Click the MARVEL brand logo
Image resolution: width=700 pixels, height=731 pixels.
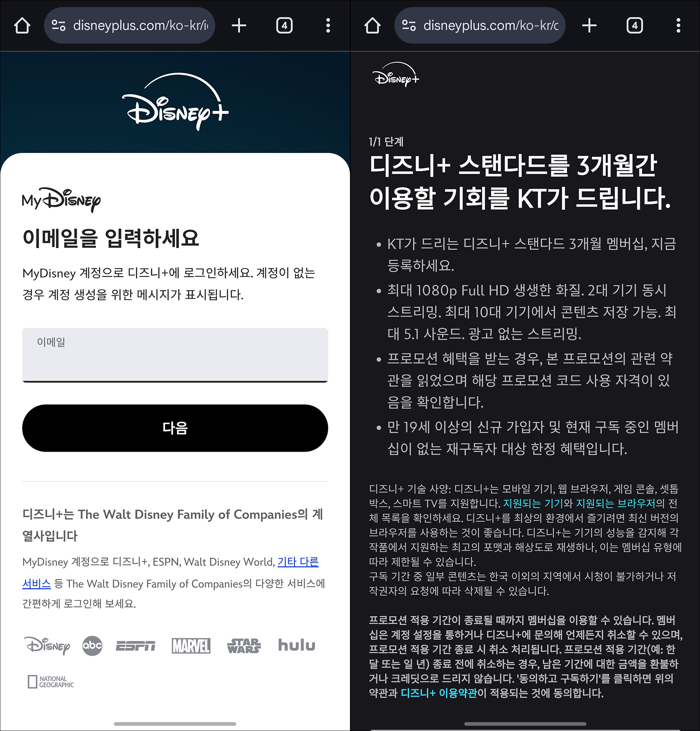[191, 646]
